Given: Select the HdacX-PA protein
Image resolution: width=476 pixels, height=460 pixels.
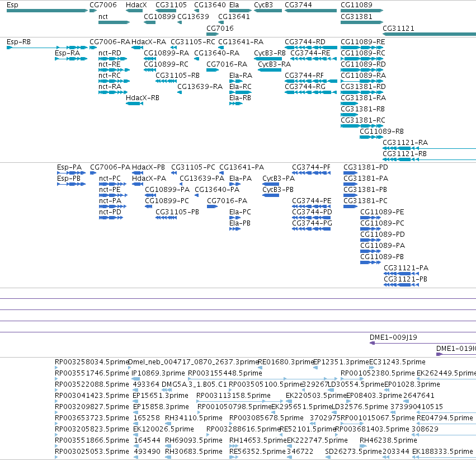Looking at the screenshot, I should point(138,184).
